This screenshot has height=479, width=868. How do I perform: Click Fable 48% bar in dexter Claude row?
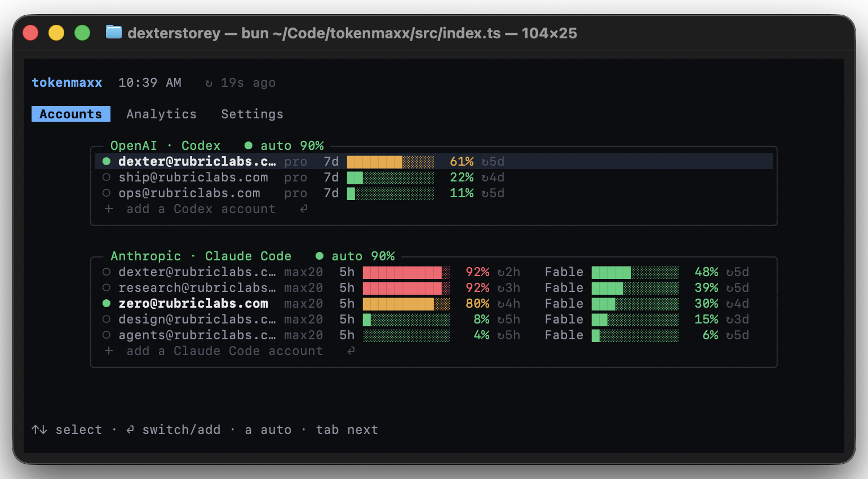[635, 273]
